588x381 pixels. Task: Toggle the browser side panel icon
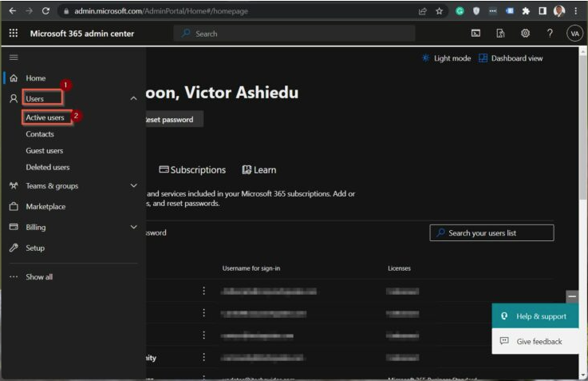pos(543,11)
